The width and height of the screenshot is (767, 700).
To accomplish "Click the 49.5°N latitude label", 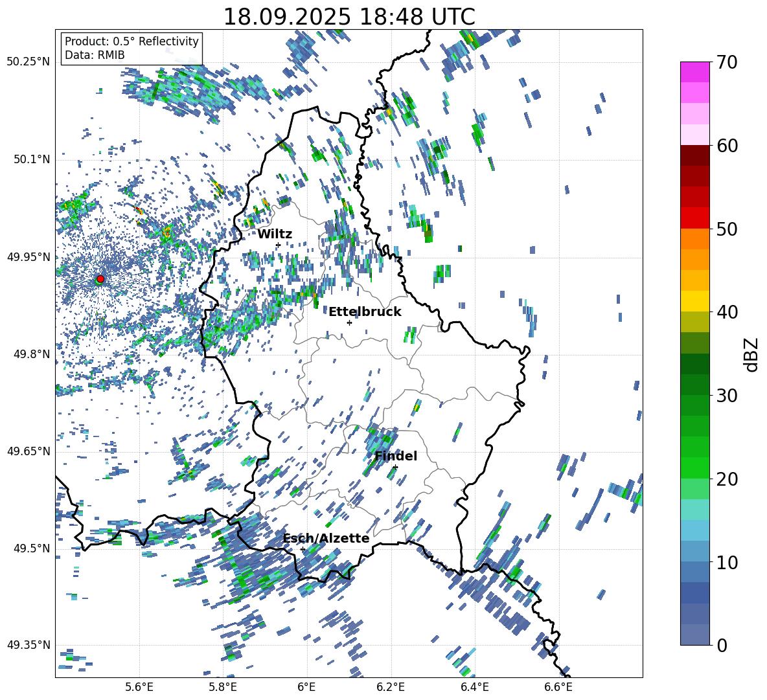I will (31, 548).
